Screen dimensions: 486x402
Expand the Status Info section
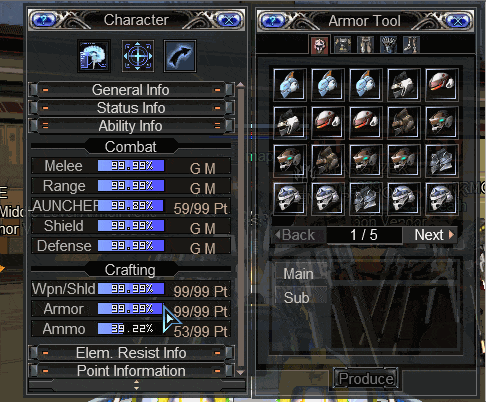tap(131, 108)
